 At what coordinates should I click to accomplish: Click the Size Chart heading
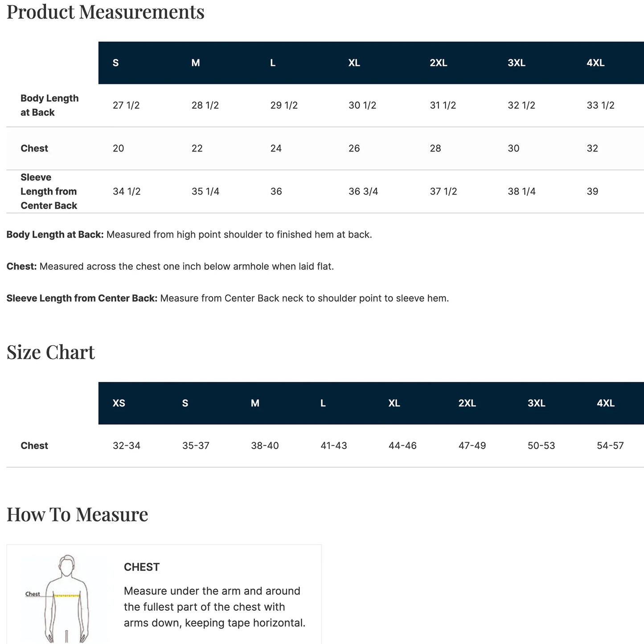(51, 353)
